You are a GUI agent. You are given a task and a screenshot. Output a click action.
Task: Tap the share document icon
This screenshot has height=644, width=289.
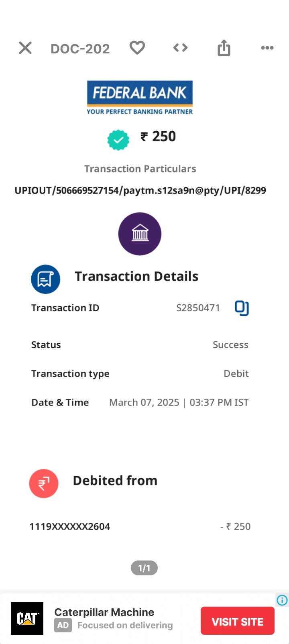[x=224, y=48]
